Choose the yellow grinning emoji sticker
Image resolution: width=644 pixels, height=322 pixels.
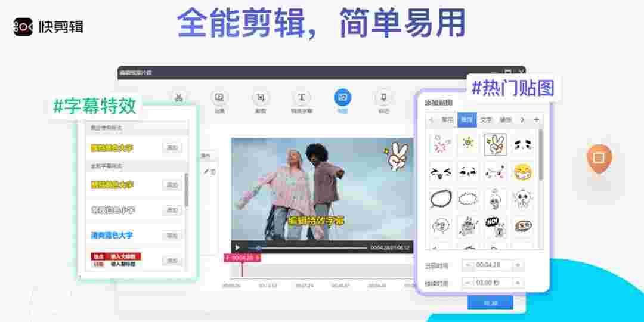[x=524, y=172]
